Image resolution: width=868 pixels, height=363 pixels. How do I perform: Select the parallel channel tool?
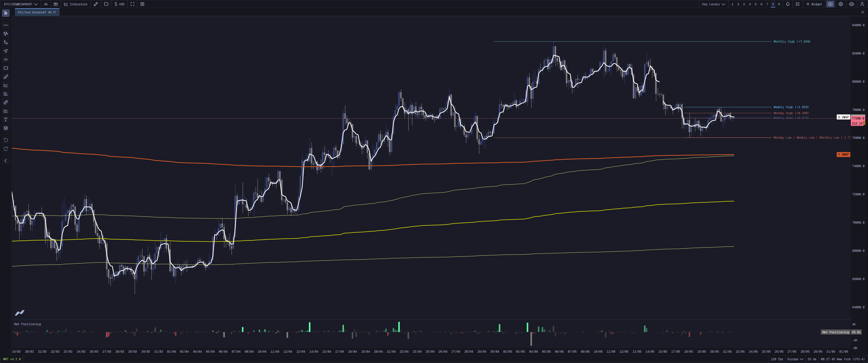6,59
